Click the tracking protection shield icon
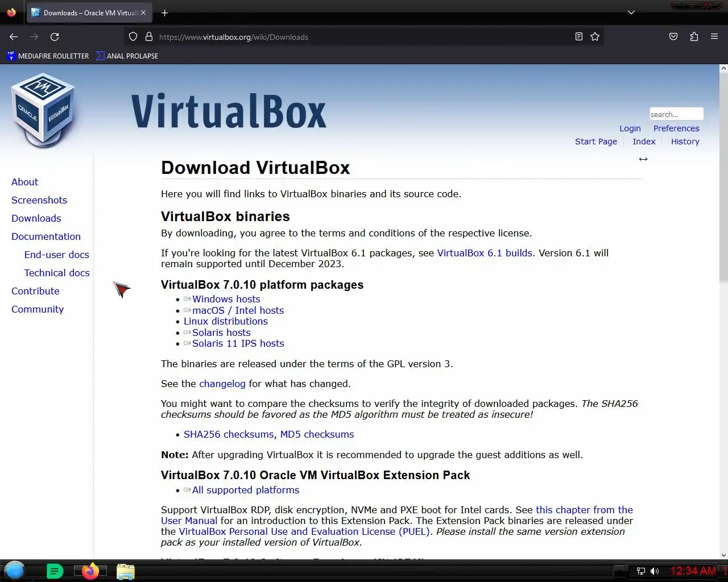Screen dimensions: 728x582 tap(133, 37)
